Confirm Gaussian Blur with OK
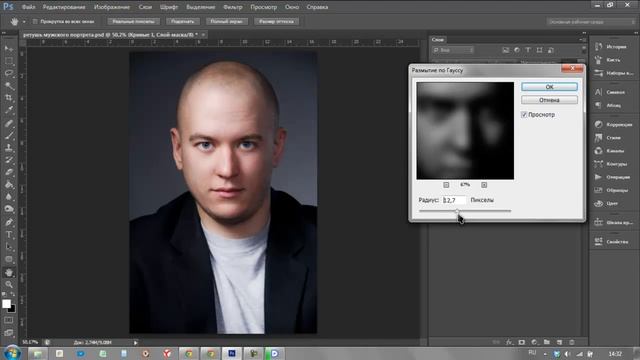The height and width of the screenshot is (360, 640). pyautogui.click(x=549, y=87)
